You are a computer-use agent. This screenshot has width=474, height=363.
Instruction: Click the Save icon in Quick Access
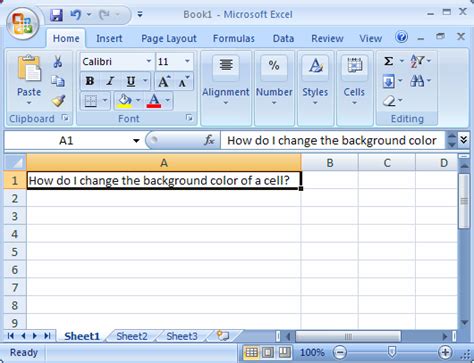point(57,15)
